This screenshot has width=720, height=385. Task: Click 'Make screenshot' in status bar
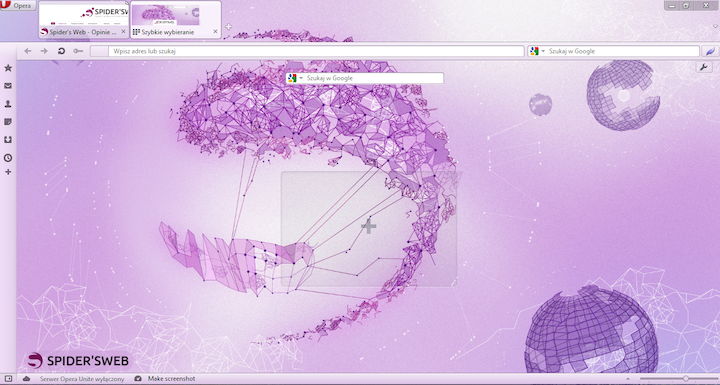[x=171, y=379]
